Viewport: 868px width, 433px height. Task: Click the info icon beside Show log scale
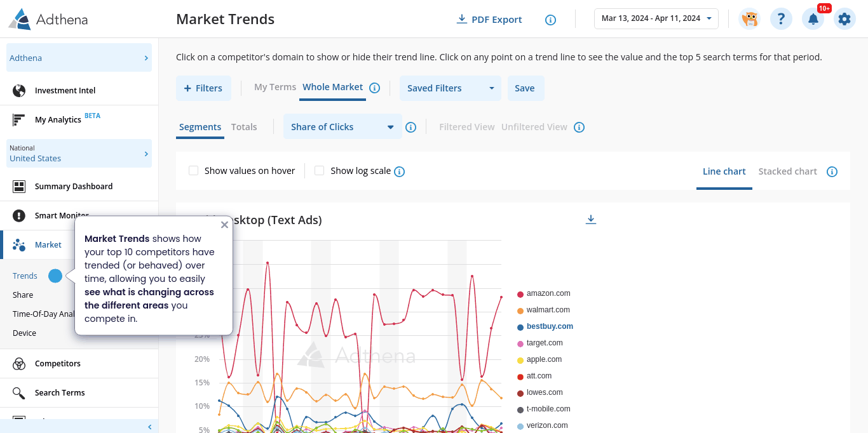tap(399, 171)
